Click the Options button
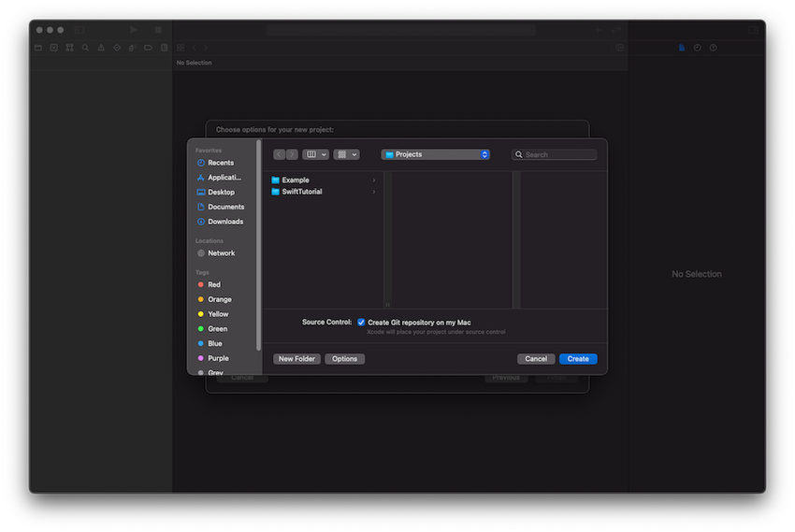Screen dimensions: 795x532 point(345,359)
